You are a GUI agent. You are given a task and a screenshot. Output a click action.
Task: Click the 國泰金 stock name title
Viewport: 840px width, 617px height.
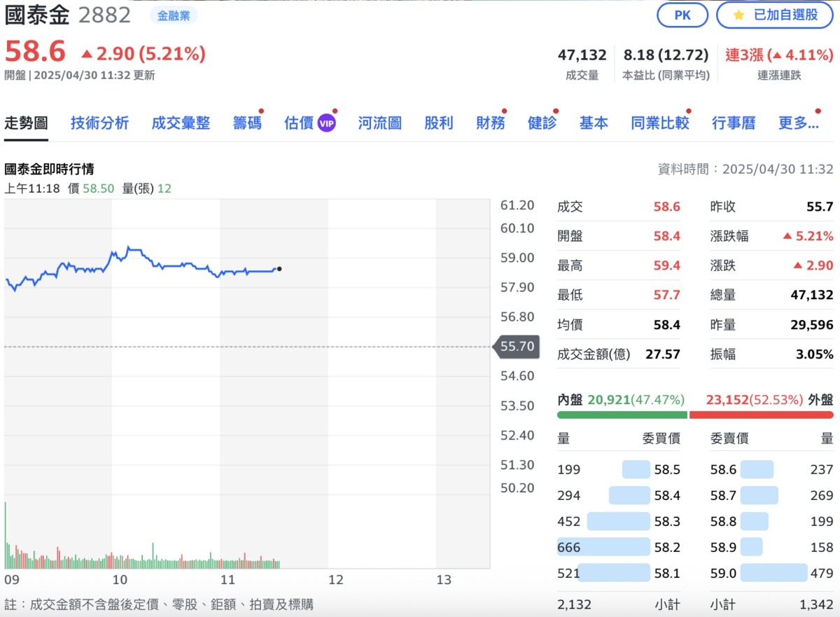coord(37,15)
